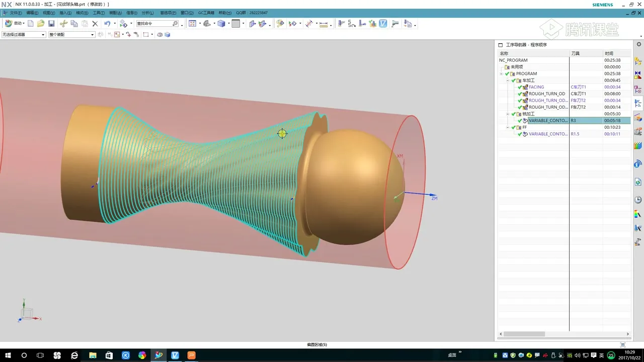644x362 pixels.
Task: Click the Cut scissors icon
Action: [63, 24]
